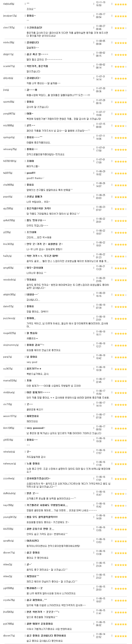Click the star rating beside scarlet71's review
The image size is (132, 644).
[x=120, y=67]
